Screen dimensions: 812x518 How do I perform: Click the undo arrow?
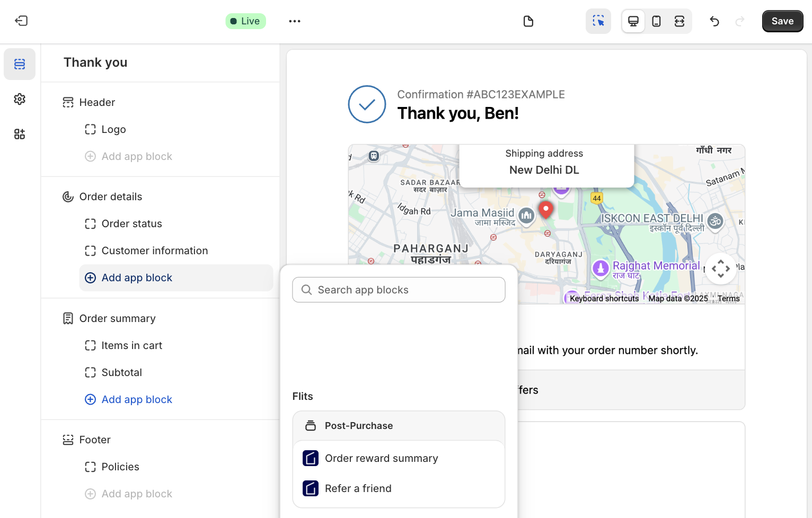(x=714, y=21)
